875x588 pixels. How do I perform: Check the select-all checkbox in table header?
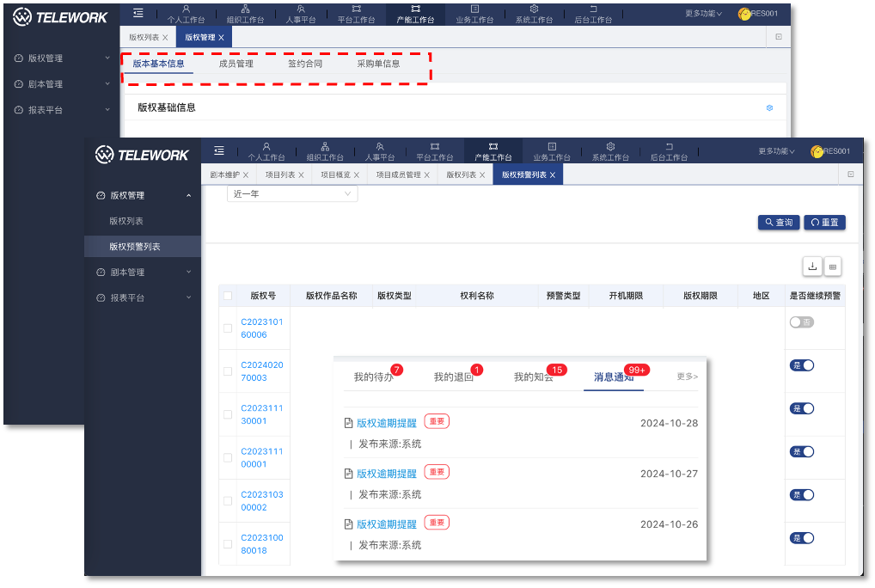coord(228,296)
